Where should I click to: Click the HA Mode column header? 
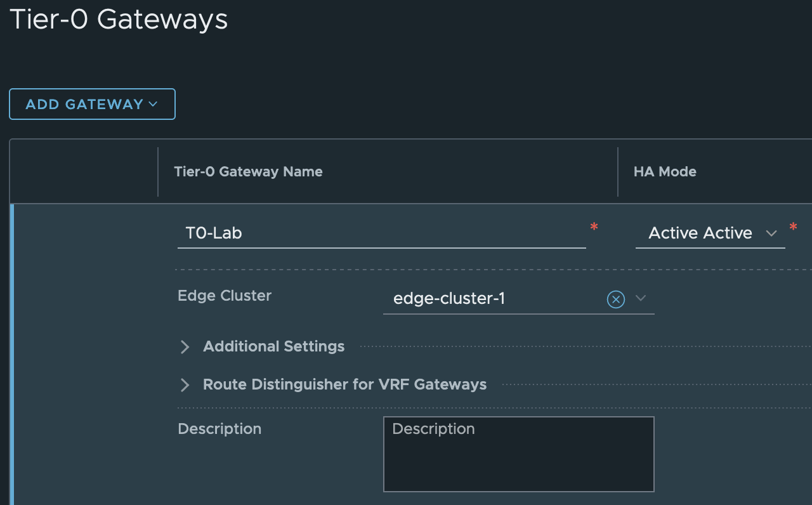665,172
